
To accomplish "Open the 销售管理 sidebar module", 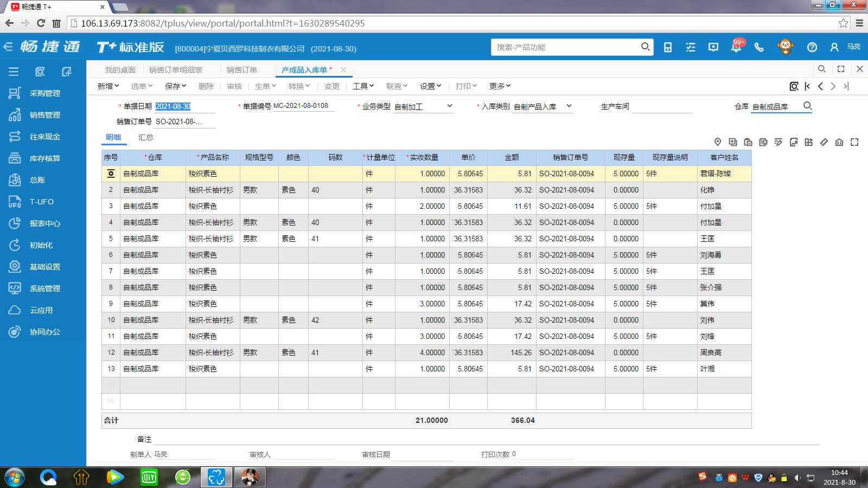I will [44, 115].
